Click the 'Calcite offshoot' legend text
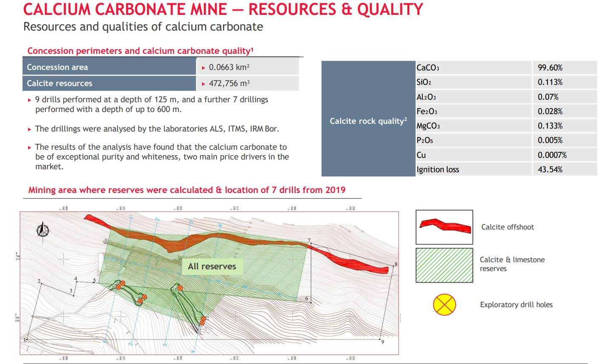 pos(508,227)
